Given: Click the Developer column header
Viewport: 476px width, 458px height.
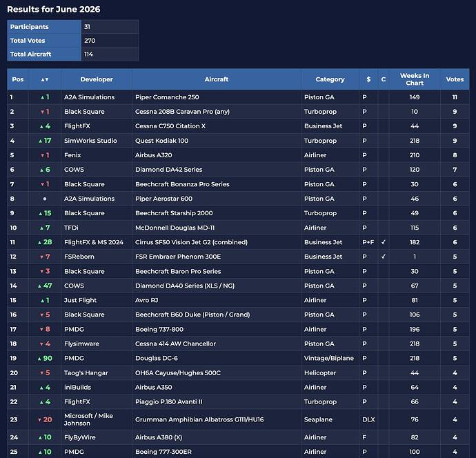Looking at the screenshot, I should pyautogui.click(x=97, y=79).
